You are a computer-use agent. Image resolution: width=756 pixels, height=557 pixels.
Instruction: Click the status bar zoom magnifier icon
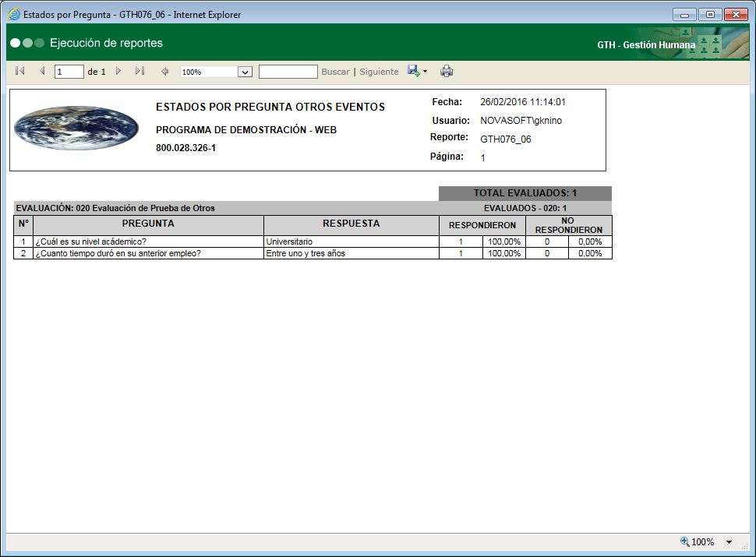point(684,541)
